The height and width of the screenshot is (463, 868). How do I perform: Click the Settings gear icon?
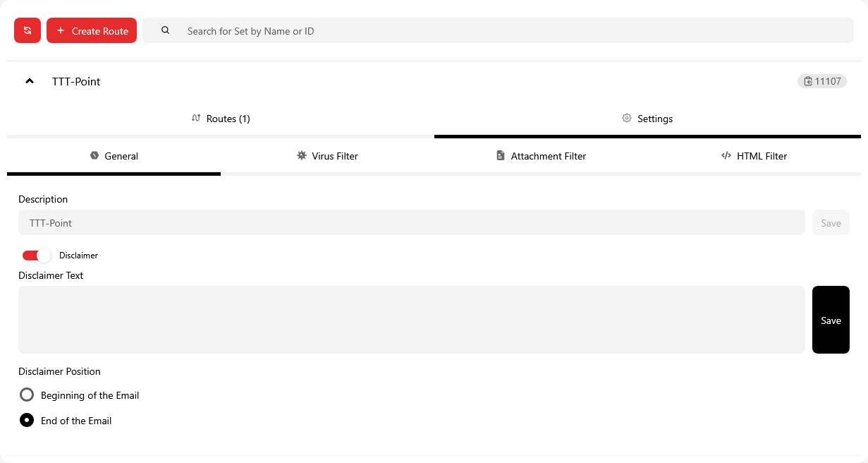pos(626,118)
